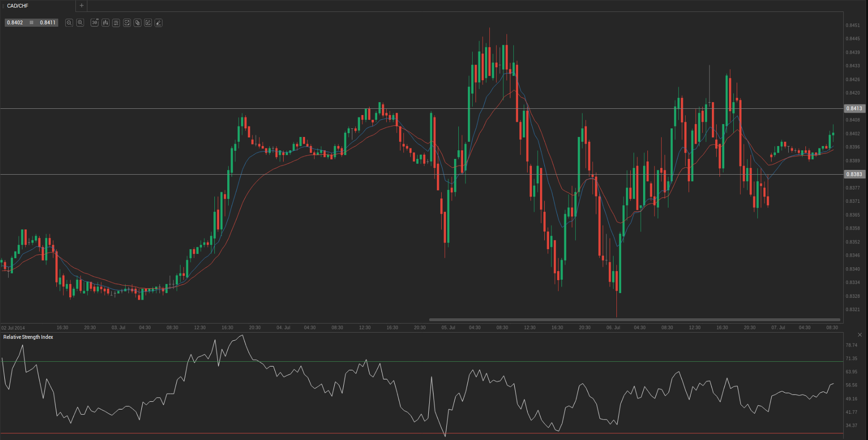Click the horizontal chart scrollbar
The width and height of the screenshot is (868, 440).
point(634,320)
